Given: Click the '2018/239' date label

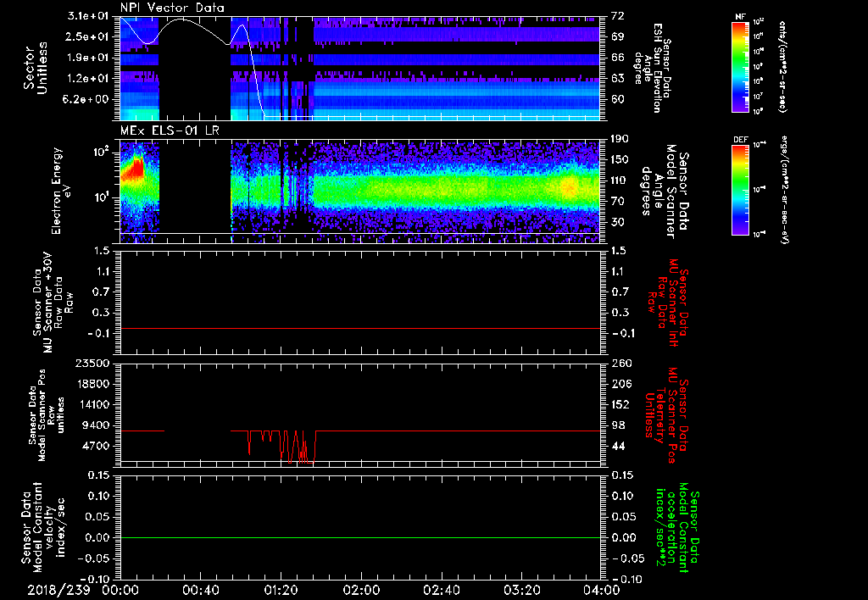Looking at the screenshot, I should click(x=58, y=590).
